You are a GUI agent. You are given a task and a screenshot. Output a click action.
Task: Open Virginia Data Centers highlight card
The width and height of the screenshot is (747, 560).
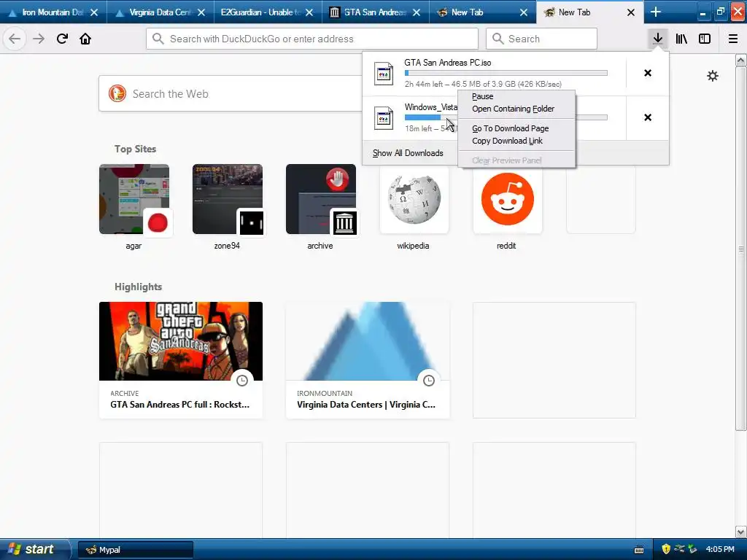pos(368,360)
